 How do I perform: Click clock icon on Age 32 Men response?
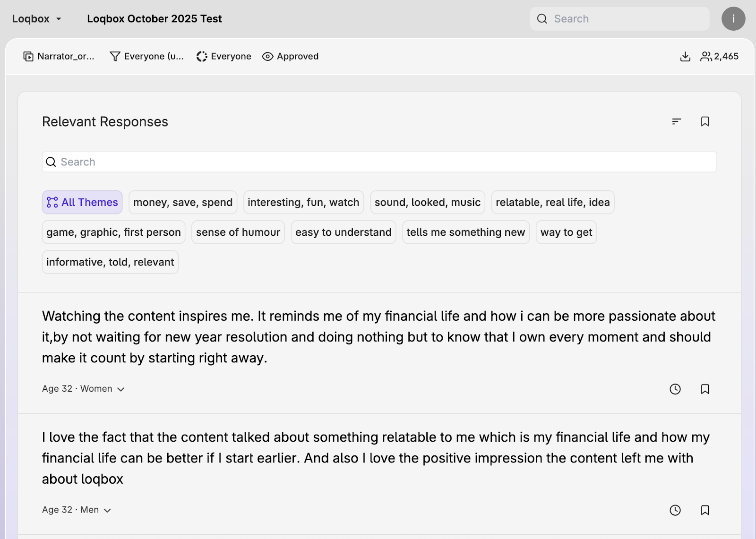[675, 510]
